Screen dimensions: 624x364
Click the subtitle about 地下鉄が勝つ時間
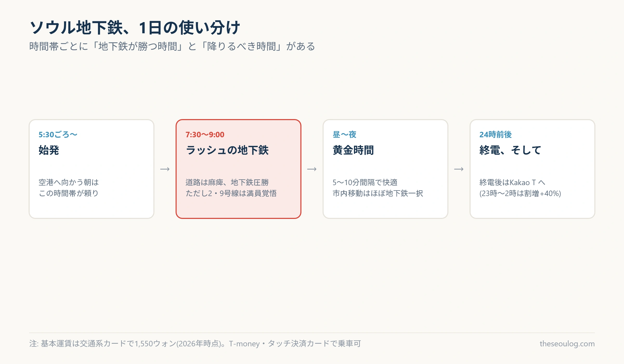(172, 47)
